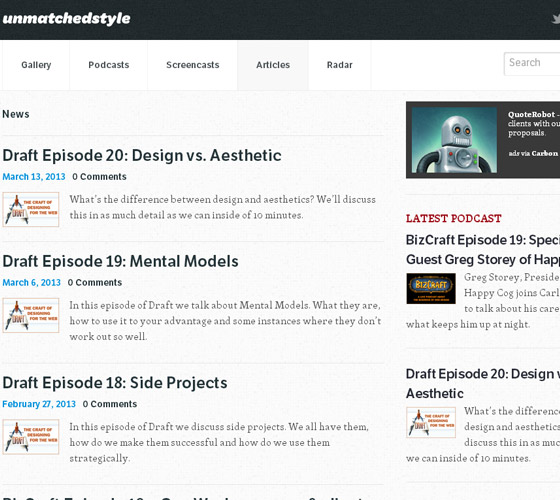
Task: View comments on the Mental Models post
Action: coord(95,282)
